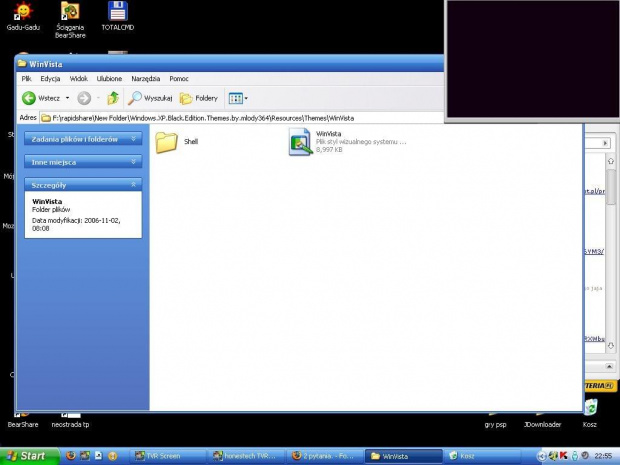Click 'Folder plików' text in Szczegóły
This screenshot has width=620, height=465.
(x=51, y=210)
